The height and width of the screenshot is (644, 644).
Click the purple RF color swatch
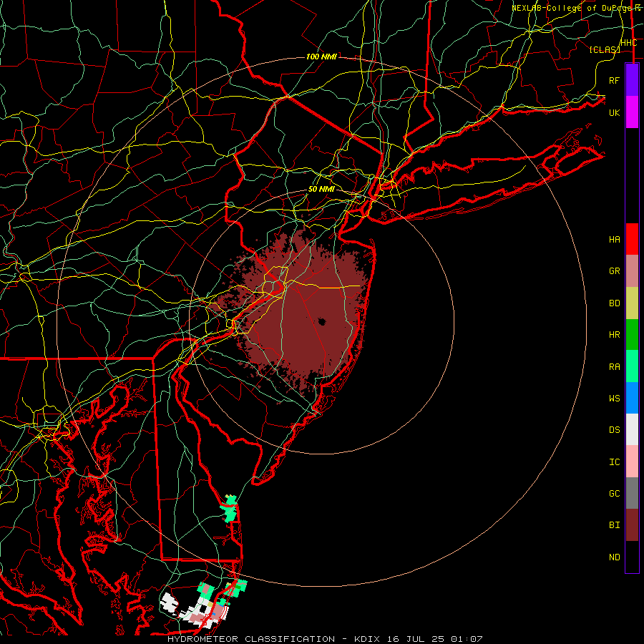point(632,80)
